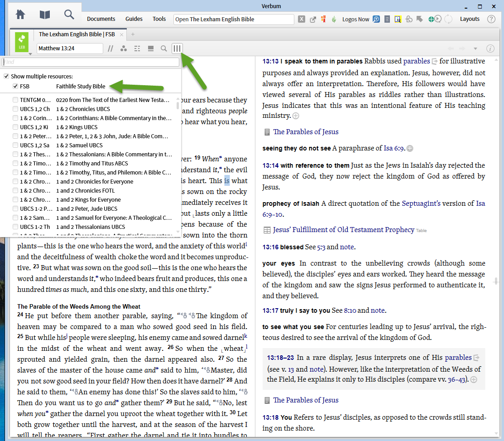Click the green LEB resource panel icon

pyautogui.click(x=22, y=42)
